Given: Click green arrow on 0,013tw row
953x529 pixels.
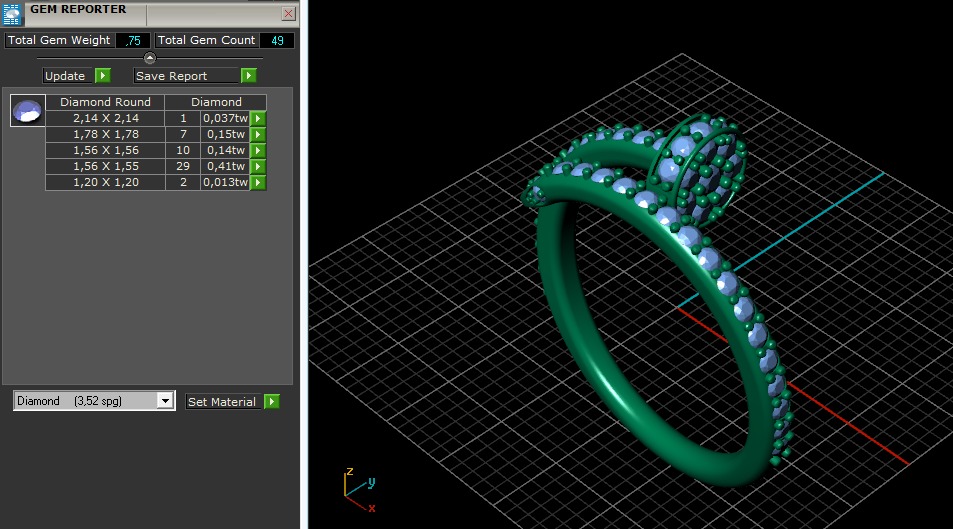Looking at the screenshot, I should tap(258, 182).
